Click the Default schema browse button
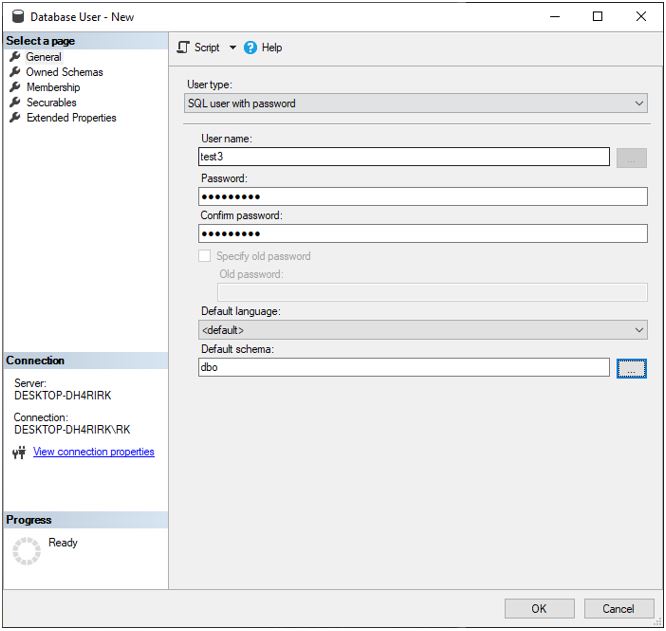The image size is (666, 631). click(631, 369)
